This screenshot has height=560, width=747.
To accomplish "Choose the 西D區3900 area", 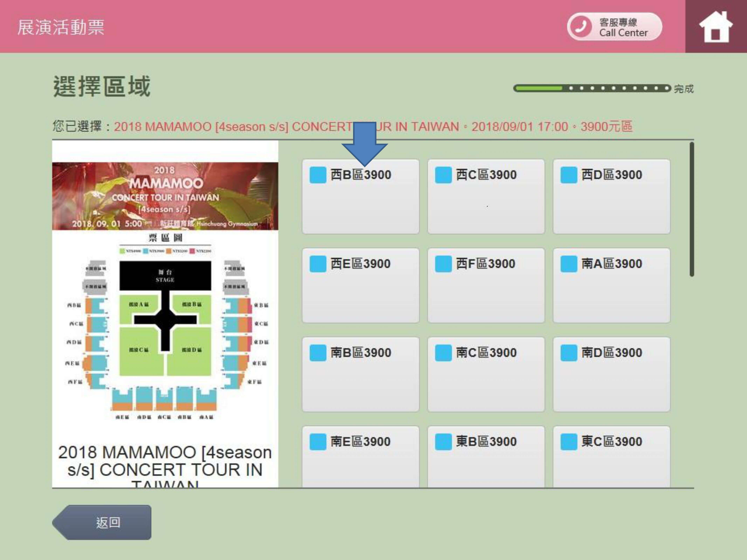I will pos(611,197).
